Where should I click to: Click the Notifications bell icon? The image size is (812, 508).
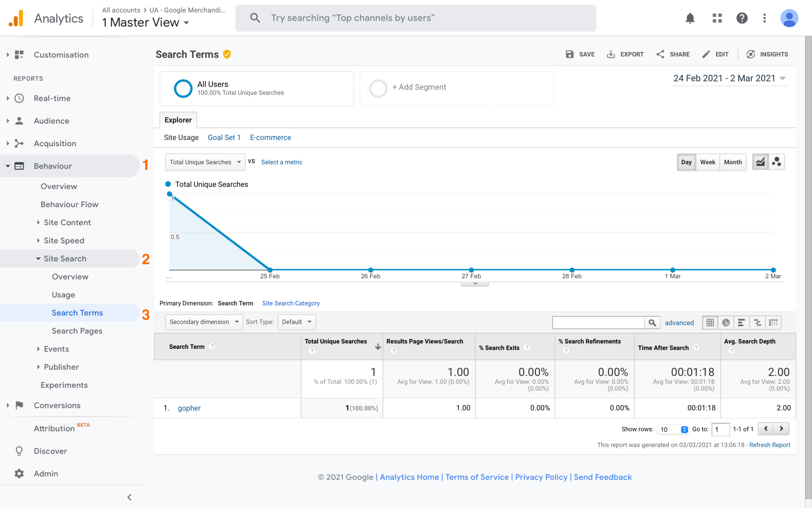pyautogui.click(x=690, y=18)
